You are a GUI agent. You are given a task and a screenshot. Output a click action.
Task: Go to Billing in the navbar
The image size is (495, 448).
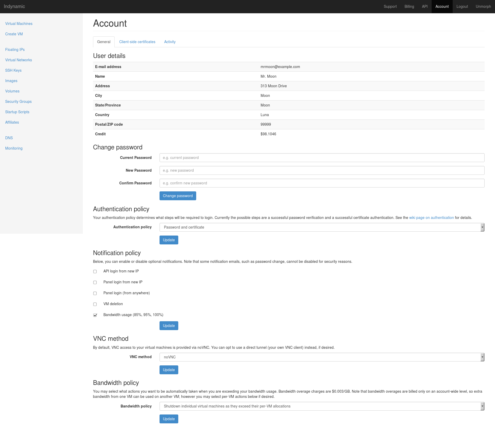click(x=409, y=6)
